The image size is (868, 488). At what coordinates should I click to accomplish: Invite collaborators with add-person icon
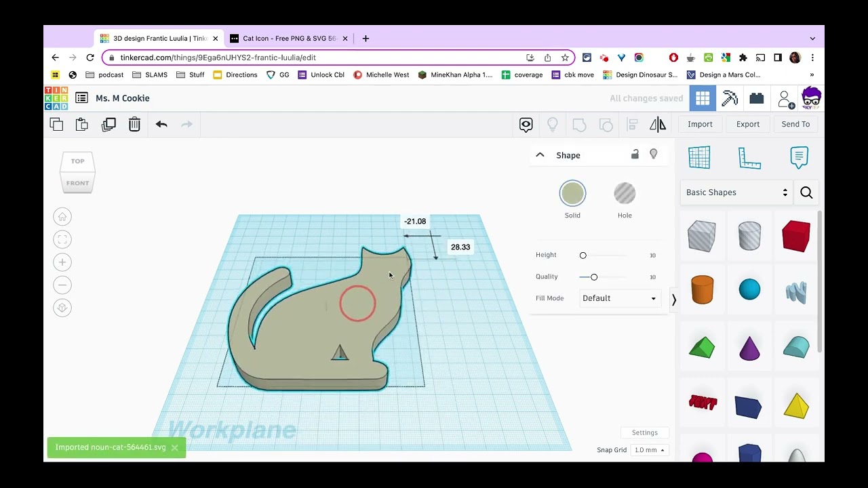click(785, 99)
